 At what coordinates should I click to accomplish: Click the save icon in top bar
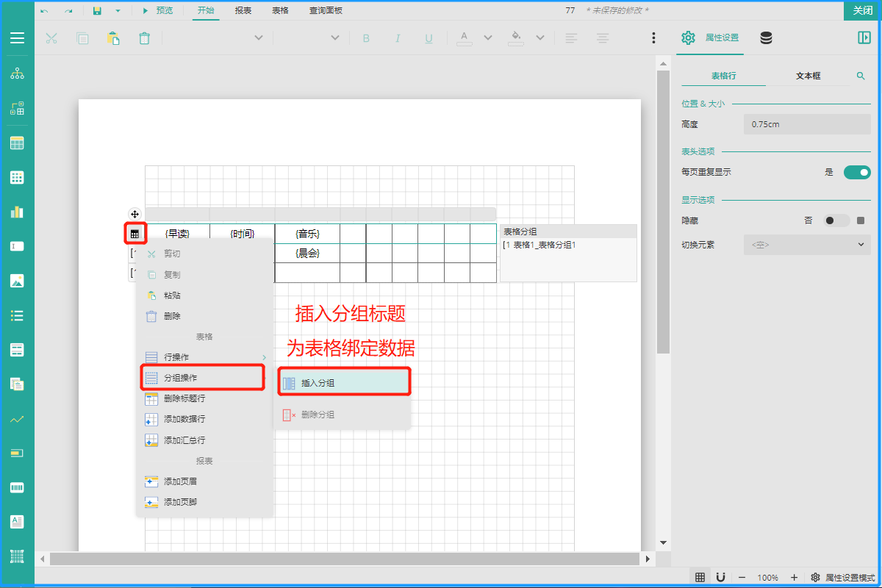tap(97, 11)
